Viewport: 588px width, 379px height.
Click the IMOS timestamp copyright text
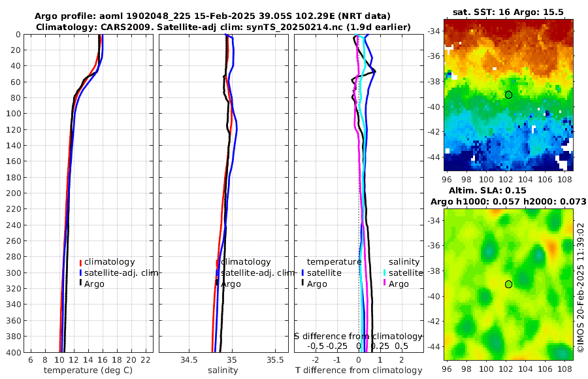point(581,287)
